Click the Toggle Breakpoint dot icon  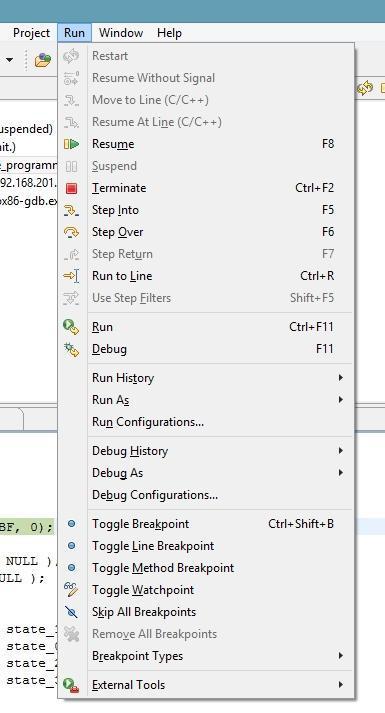coord(71,524)
